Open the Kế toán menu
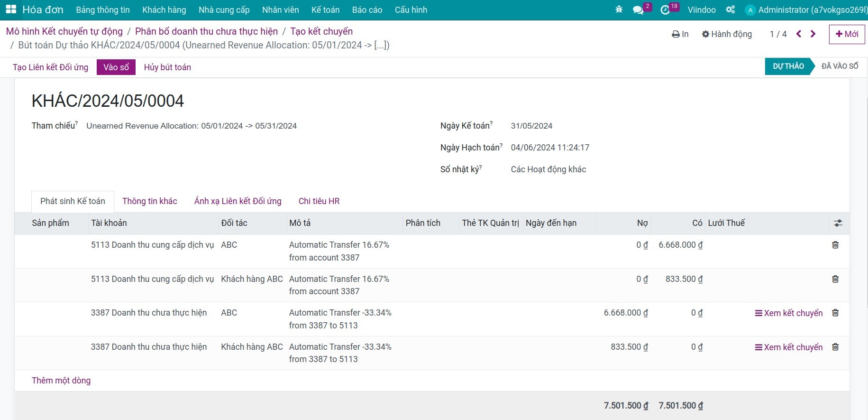This screenshot has width=868, height=420. [325, 9]
